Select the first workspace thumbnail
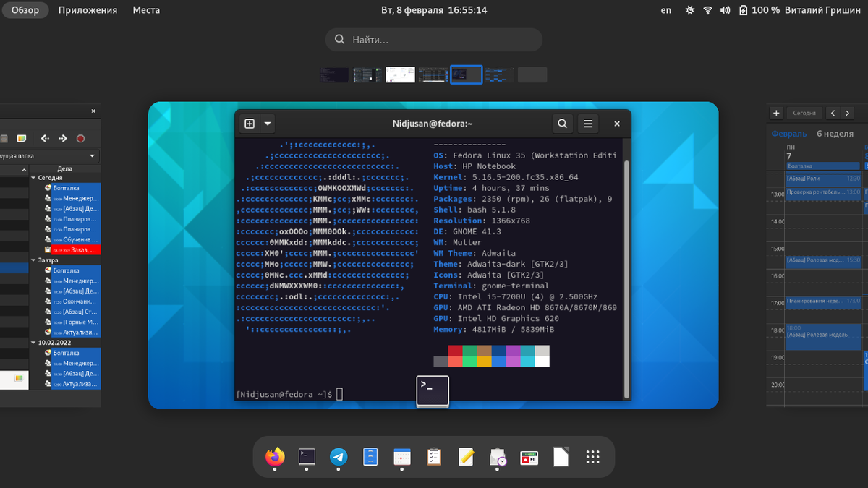The image size is (868, 488). 334,74
